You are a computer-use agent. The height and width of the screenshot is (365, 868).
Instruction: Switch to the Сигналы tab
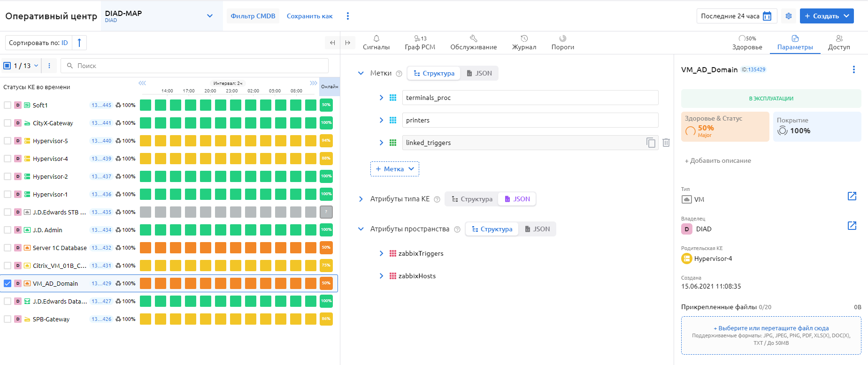coord(376,43)
